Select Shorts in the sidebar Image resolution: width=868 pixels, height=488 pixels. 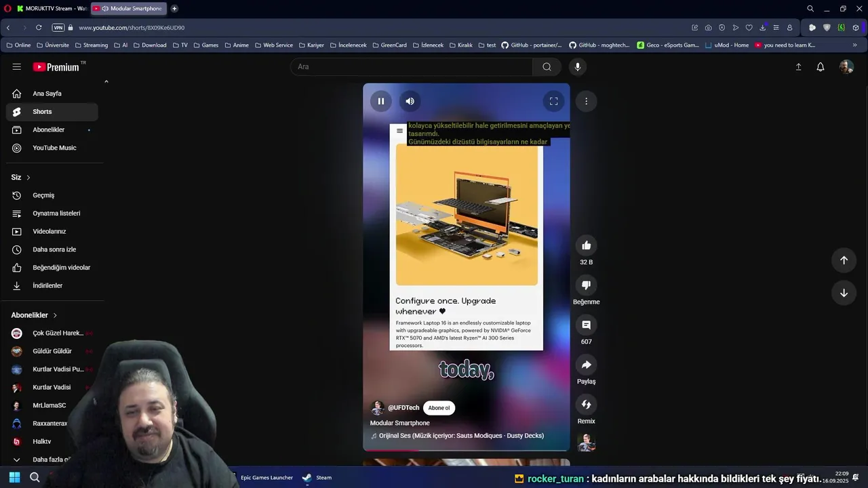[52, 112]
